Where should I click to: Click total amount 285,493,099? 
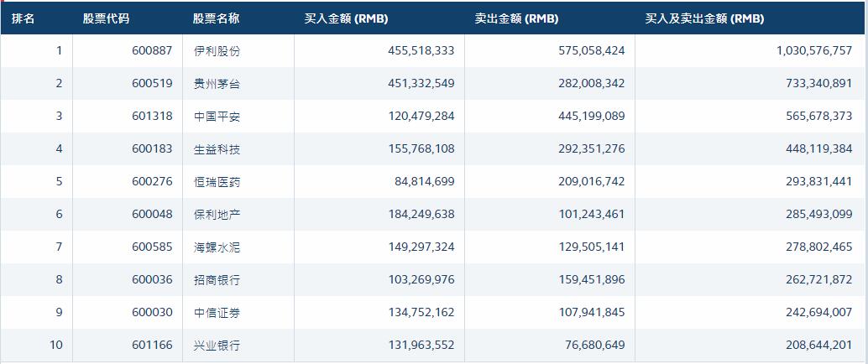click(x=818, y=214)
